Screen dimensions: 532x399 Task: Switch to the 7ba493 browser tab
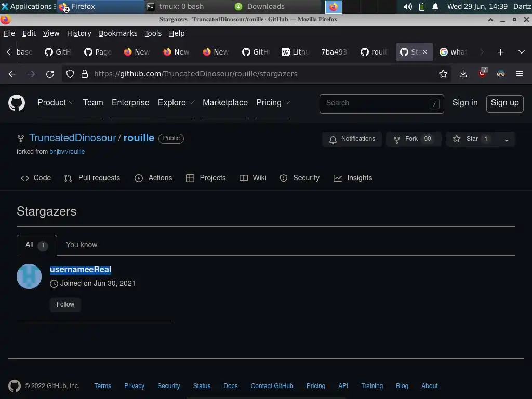tap(334, 52)
